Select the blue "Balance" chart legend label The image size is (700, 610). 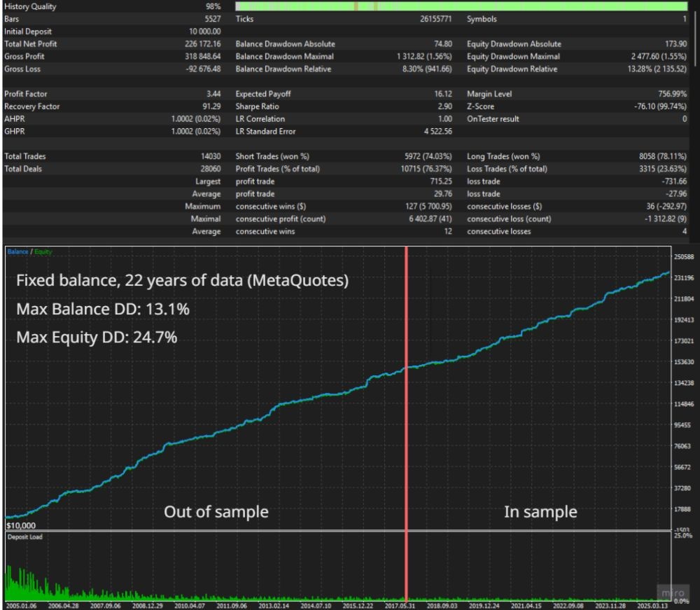coord(18,252)
